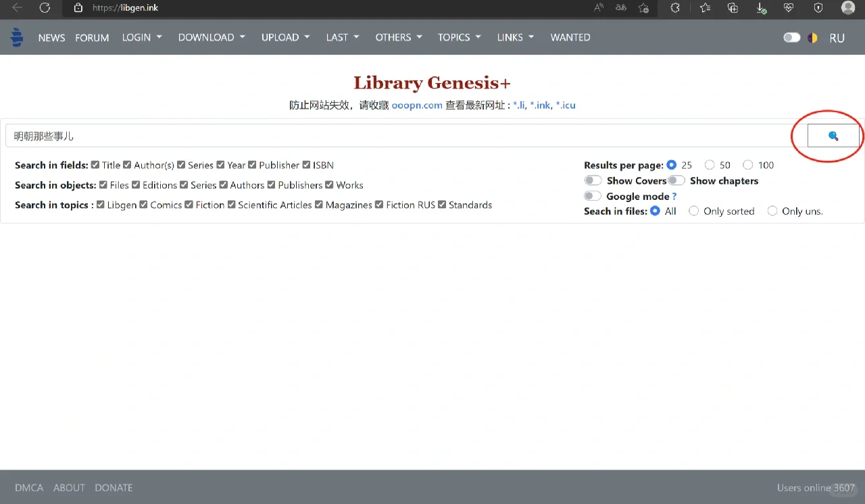Enable the Show Covers switch
Image resolution: width=865 pixels, height=504 pixels.
click(x=593, y=180)
